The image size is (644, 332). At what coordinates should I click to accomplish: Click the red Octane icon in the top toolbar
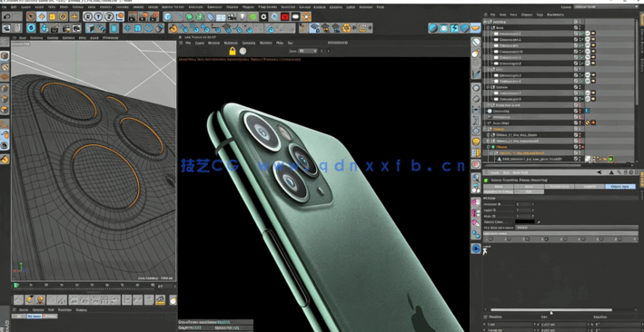[285, 17]
